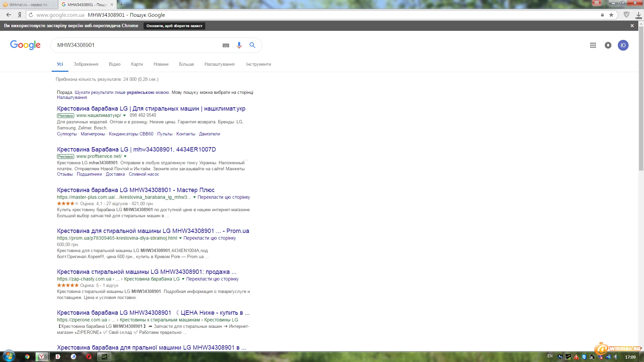Reload the page with the refresh icon
The image size is (644, 362).
coord(31,15)
